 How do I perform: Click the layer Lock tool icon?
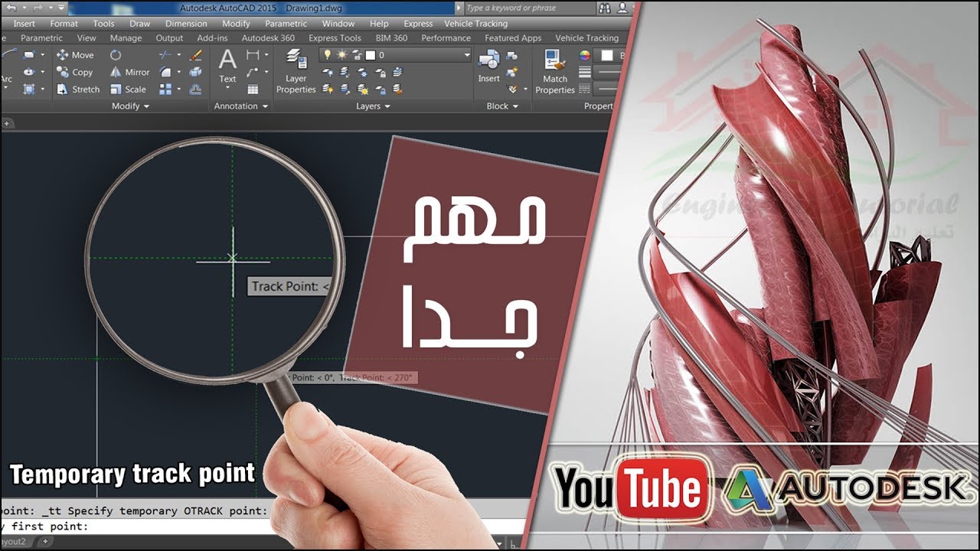381,72
